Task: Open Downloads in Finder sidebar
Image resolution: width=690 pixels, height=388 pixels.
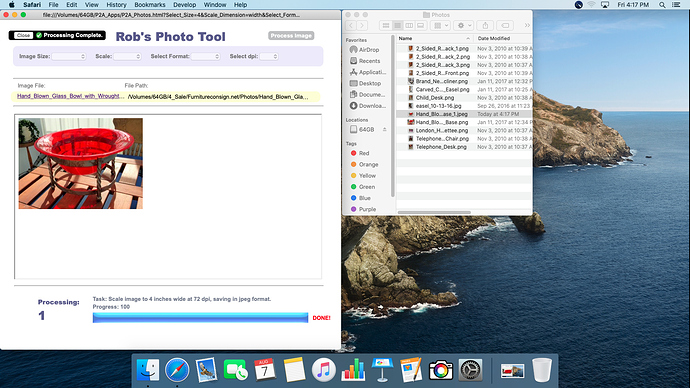Action: point(368,106)
